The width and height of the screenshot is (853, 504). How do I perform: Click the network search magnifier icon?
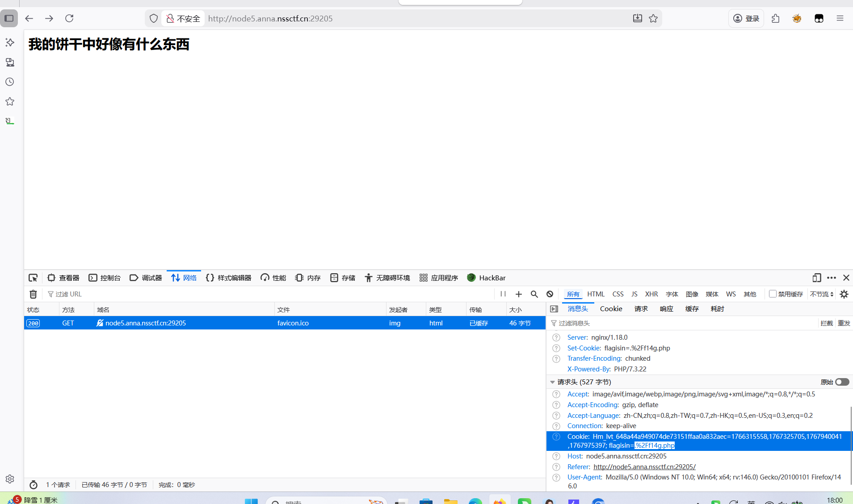[x=534, y=294]
